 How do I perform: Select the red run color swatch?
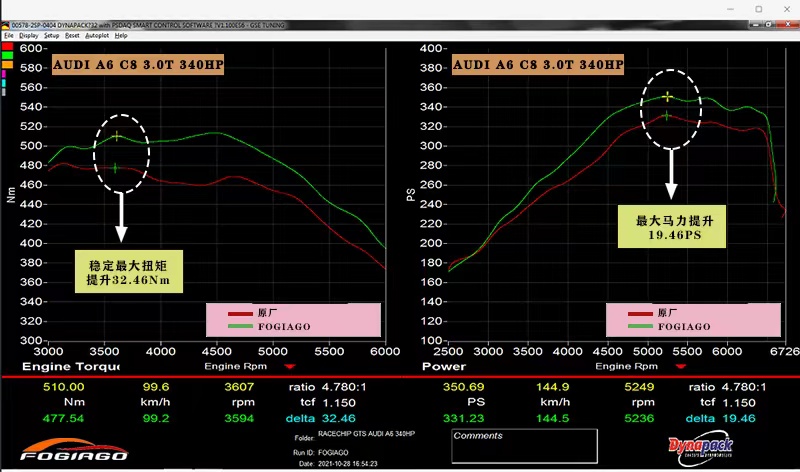(7, 46)
